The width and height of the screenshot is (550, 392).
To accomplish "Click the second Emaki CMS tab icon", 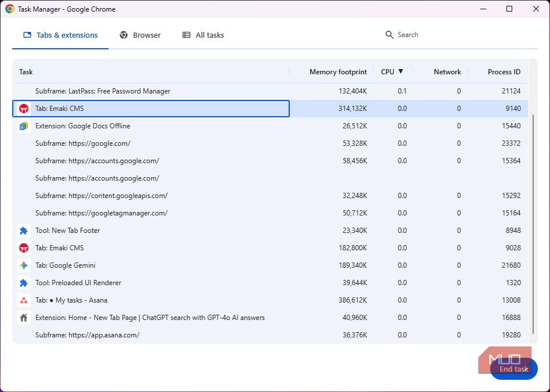I will pos(23,248).
